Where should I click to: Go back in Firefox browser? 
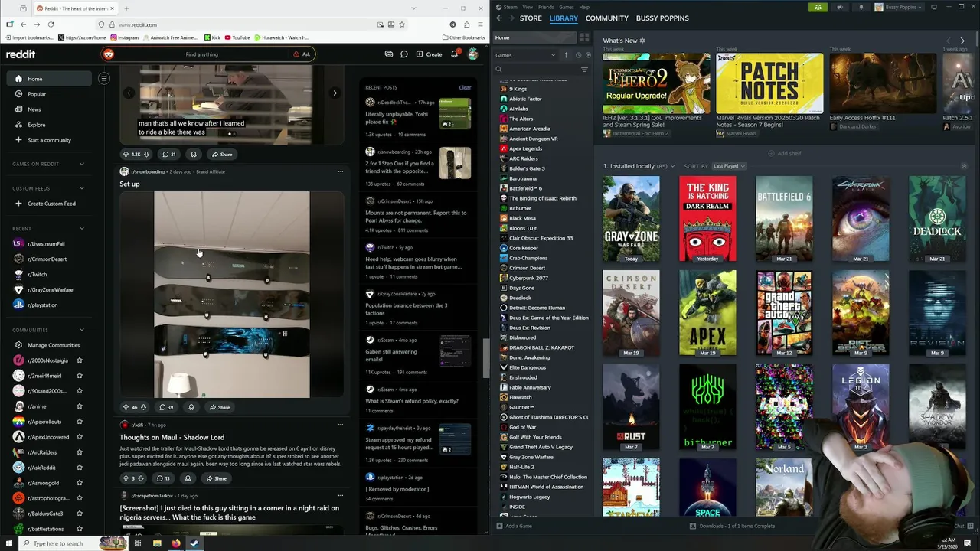pos(23,24)
